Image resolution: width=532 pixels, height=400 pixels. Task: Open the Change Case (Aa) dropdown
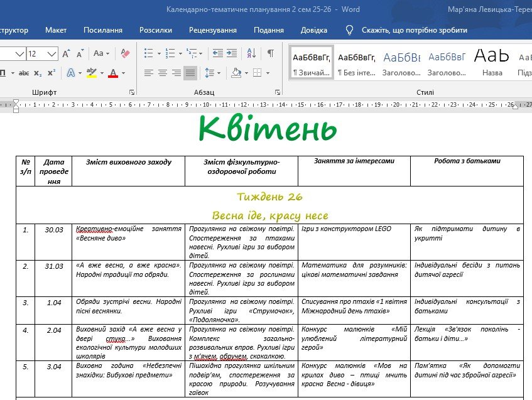pyautogui.click(x=100, y=53)
